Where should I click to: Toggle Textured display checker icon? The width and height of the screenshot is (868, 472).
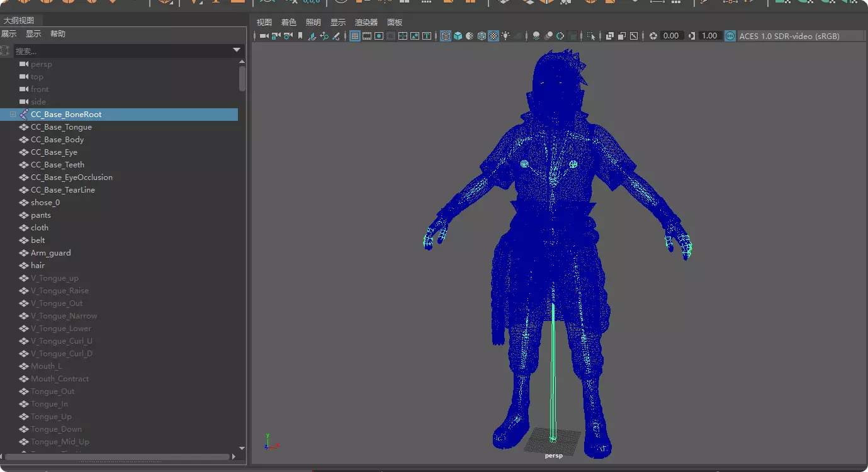pos(494,36)
